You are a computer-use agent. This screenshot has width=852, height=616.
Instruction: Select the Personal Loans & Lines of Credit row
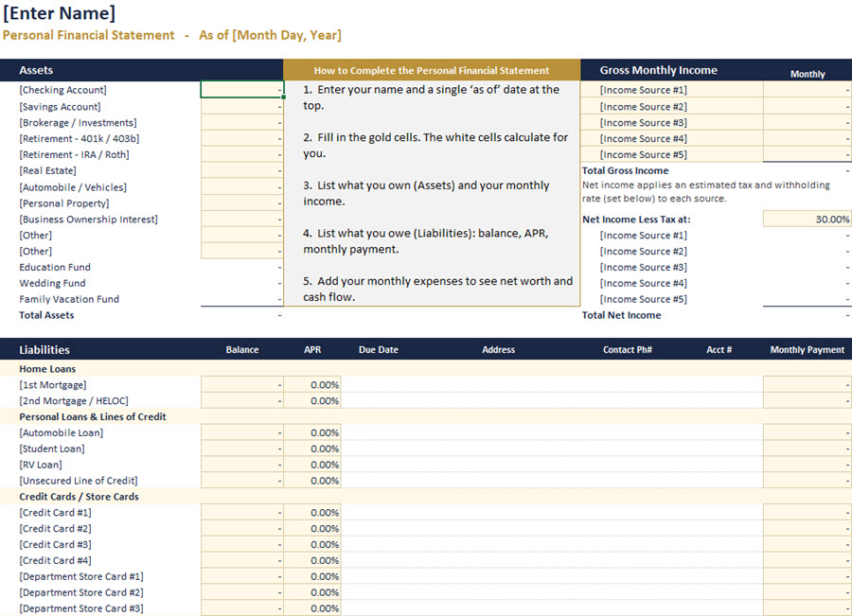point(426,416)
